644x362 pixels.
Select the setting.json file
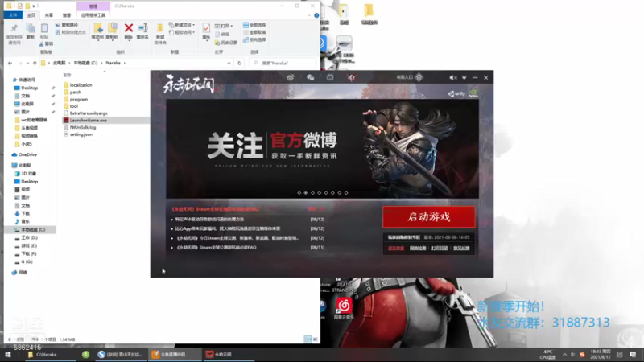(x=81, y=134)
